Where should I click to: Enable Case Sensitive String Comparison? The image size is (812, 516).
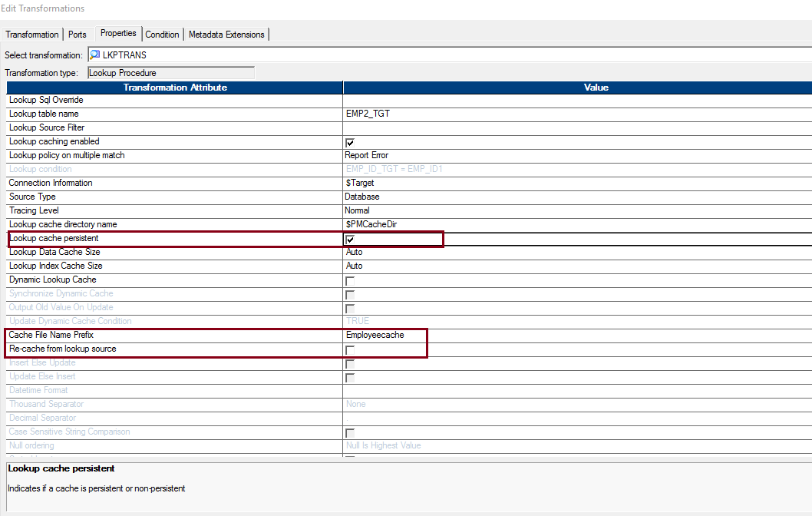[x=349, y=432]
